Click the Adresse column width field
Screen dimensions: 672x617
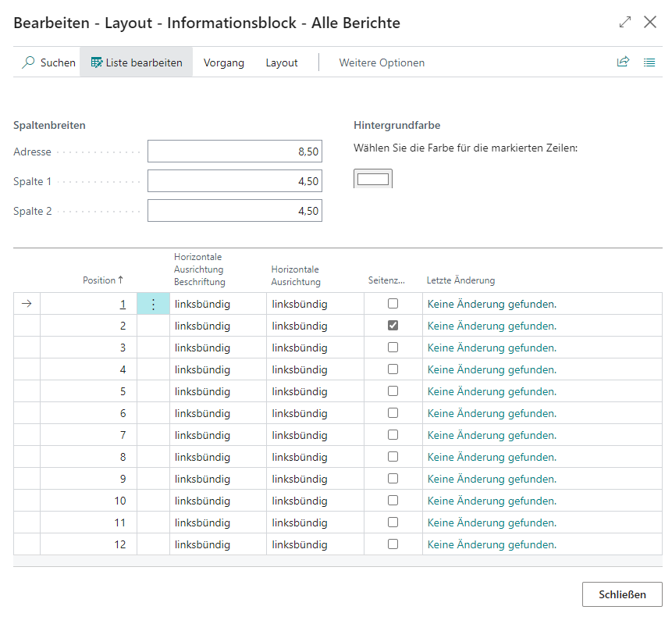point(234,152)
